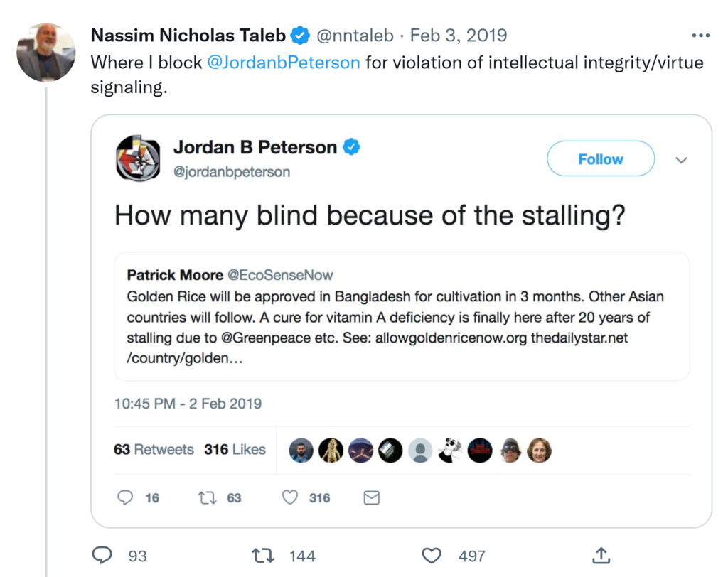
Task: Open the three-dot more menu on tweet
Action: [x=700, y=36]
